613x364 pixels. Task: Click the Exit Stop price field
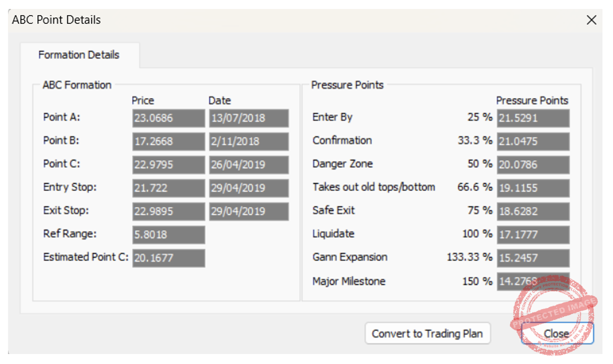point(168,211)
